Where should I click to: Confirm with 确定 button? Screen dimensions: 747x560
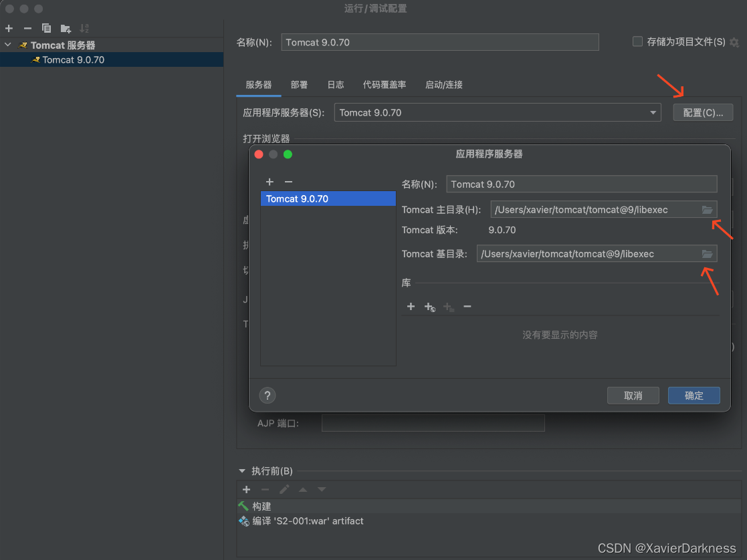coord(693,395)
